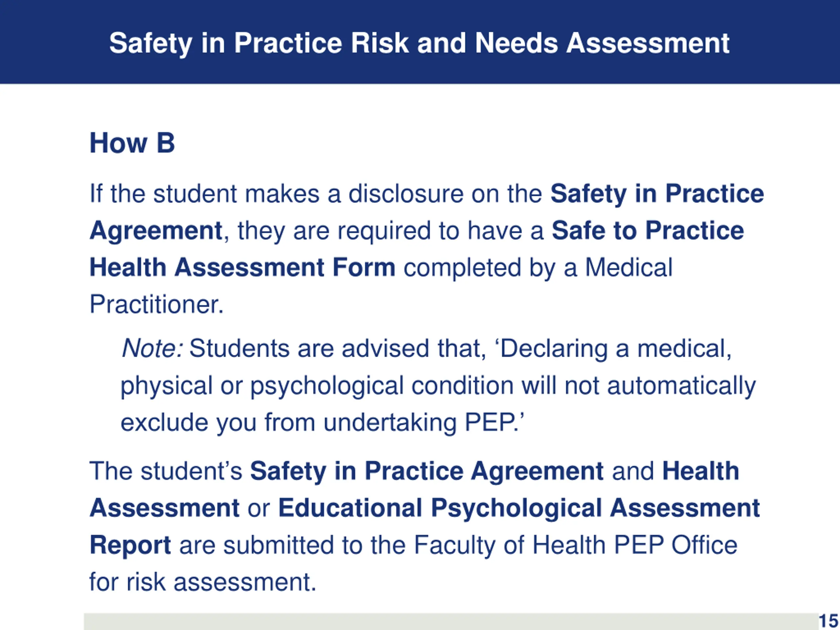
Task: Click bold 'Health' at end of line
Action: click(700, 471)
